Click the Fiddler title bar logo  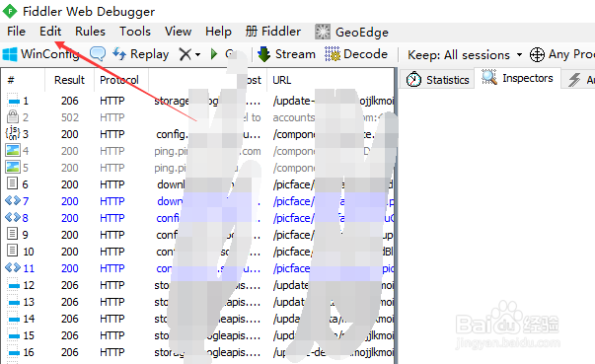tap(10, 11)
